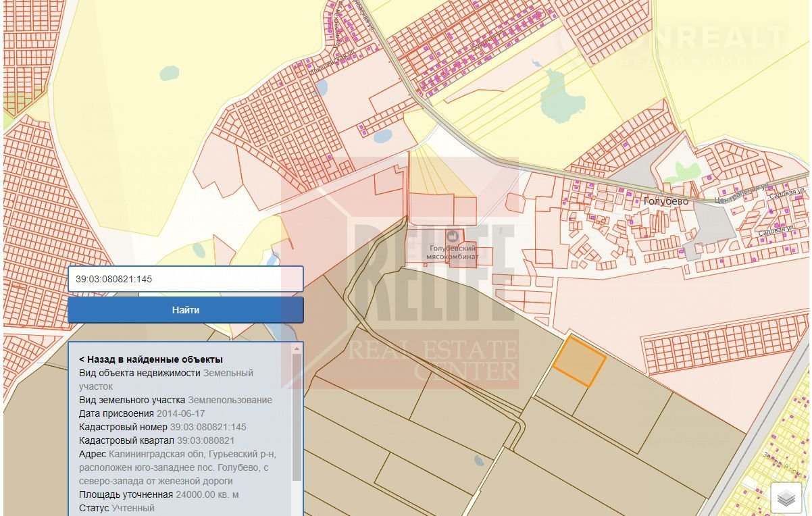Go back via Назад в найденные объекты
Viewport: 812px width, 516px height.
click(x=151, y=359)
